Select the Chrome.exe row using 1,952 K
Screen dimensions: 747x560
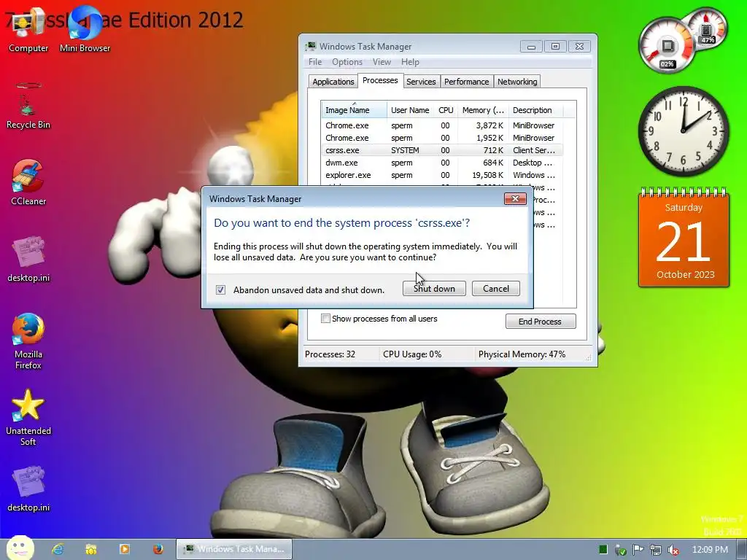(442, 138)
